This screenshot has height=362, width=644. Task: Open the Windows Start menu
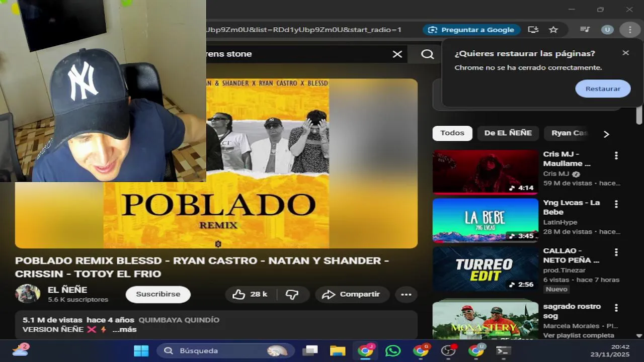(141, 350)
